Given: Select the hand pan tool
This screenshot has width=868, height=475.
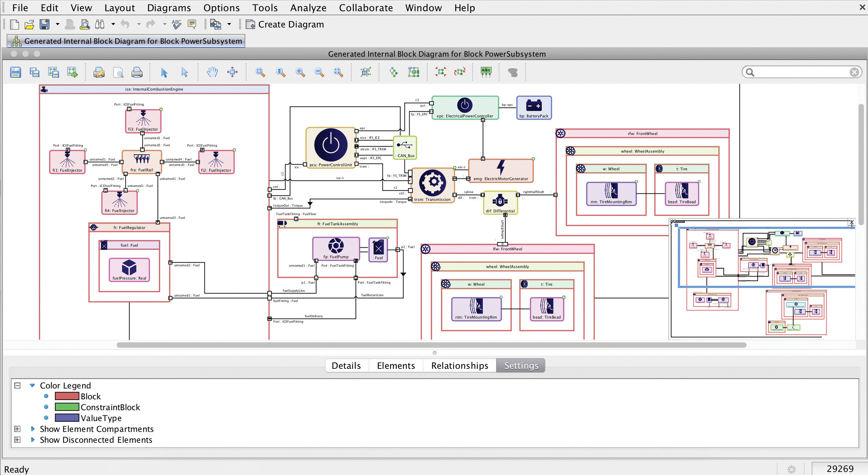Looking at the screenshot, I should [213, 72].
